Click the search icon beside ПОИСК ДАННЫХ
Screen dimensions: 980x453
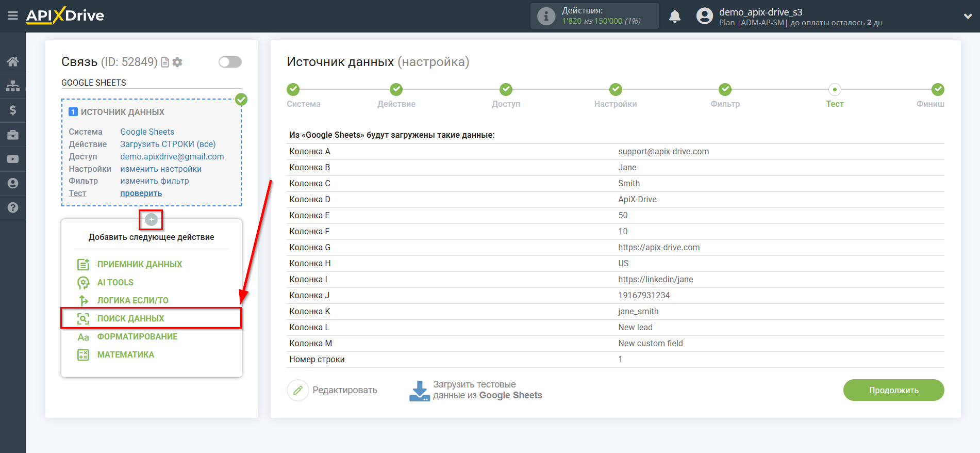click(84, 318)
